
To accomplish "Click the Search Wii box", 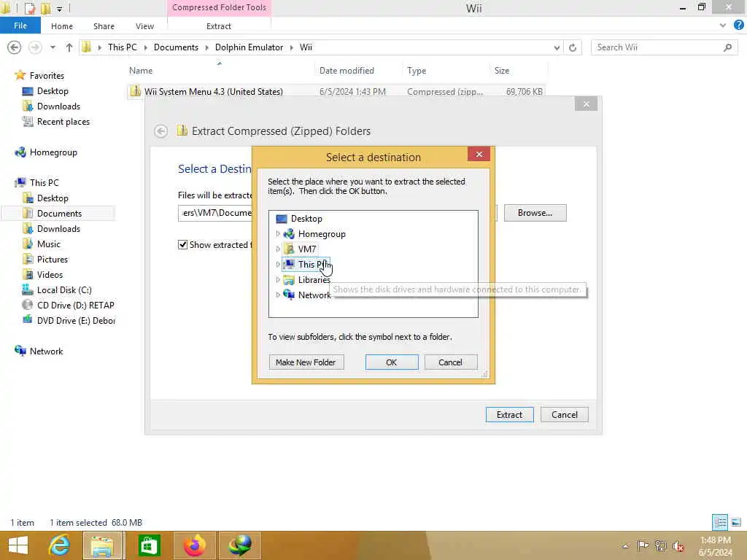I will [664, 47].
